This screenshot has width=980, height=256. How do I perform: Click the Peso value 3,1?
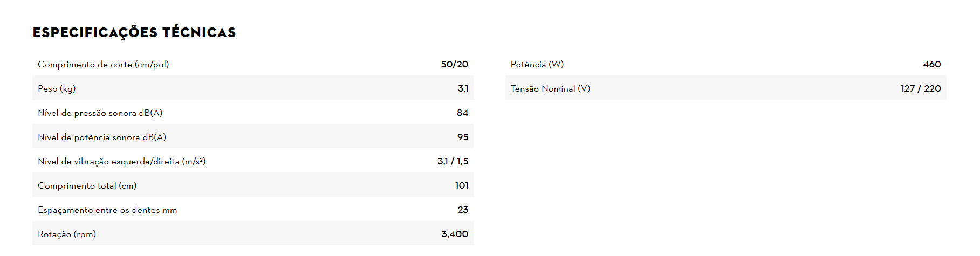463,89
